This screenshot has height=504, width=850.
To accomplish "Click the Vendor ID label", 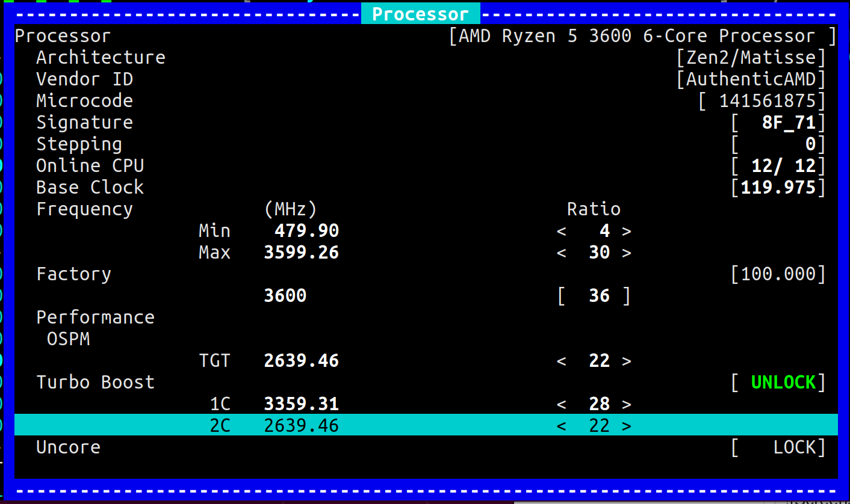I will coord(85,79).
